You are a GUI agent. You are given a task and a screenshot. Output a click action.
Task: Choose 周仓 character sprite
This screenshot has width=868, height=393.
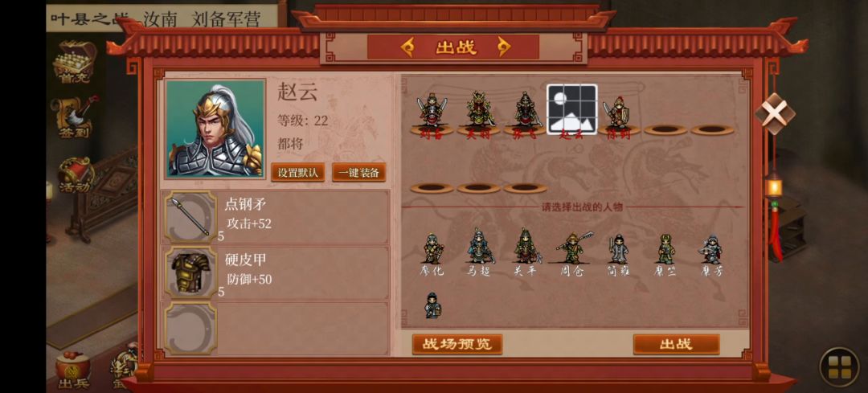(x=572, y=253)
